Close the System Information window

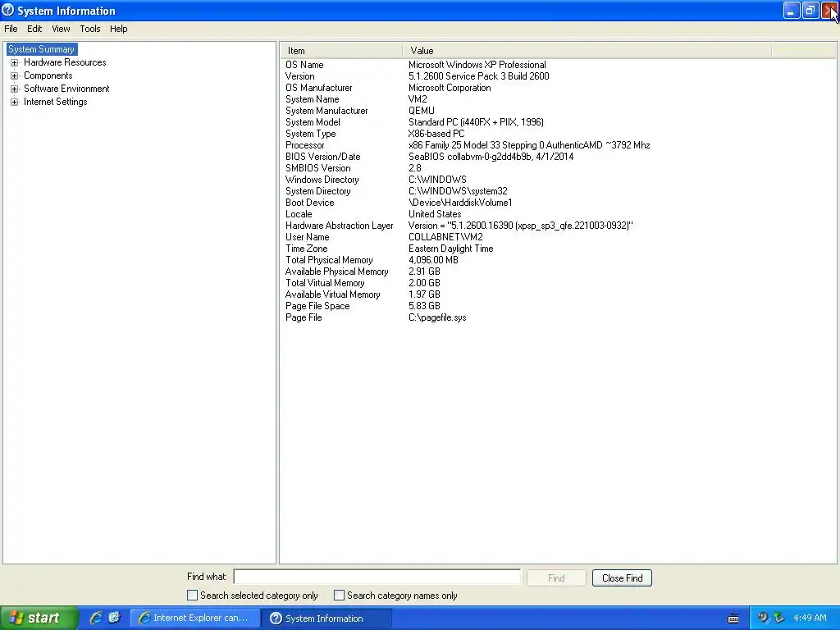830,10
